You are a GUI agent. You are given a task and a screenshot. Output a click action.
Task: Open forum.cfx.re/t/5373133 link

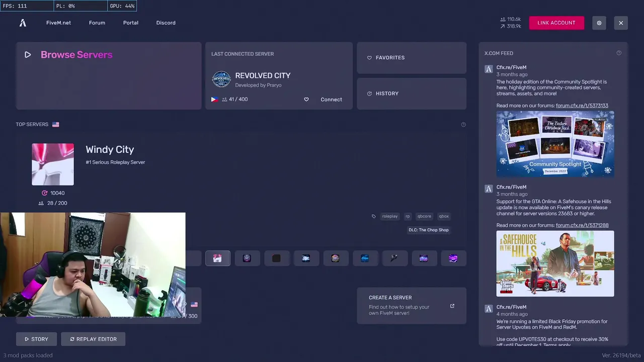(582, 106)
